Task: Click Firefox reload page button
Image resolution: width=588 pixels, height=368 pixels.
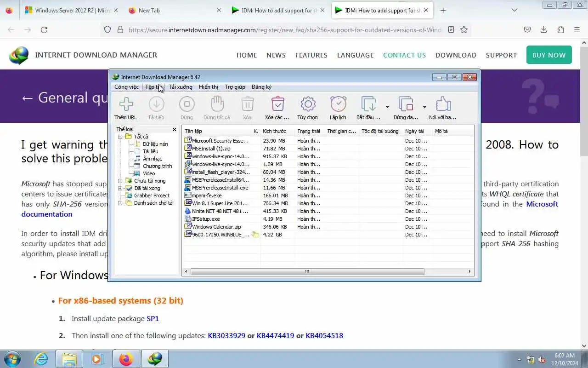Action: (x=44, y=29)
